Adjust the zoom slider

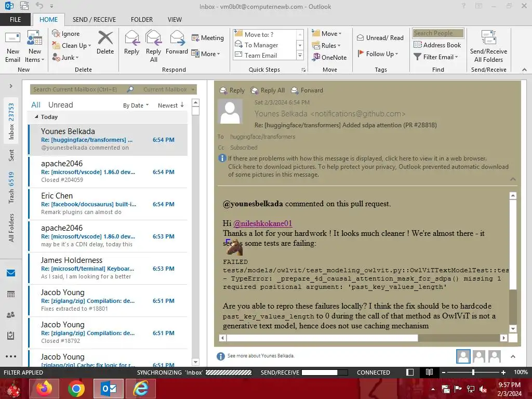point(473,372)
